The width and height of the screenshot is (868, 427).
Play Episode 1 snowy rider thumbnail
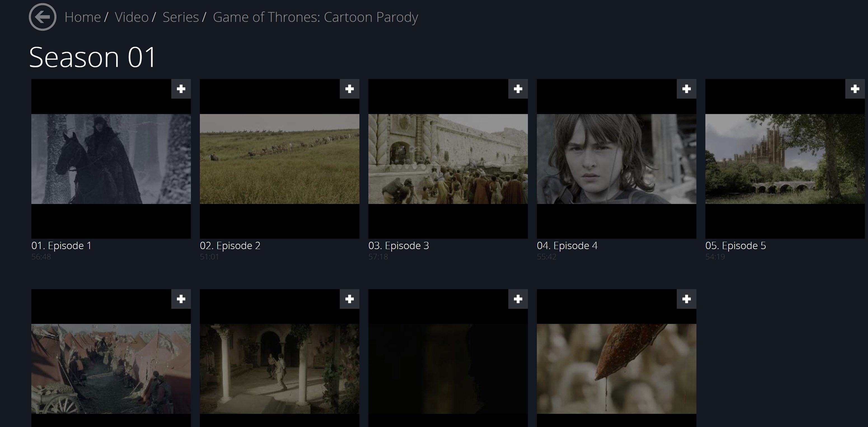111,159
